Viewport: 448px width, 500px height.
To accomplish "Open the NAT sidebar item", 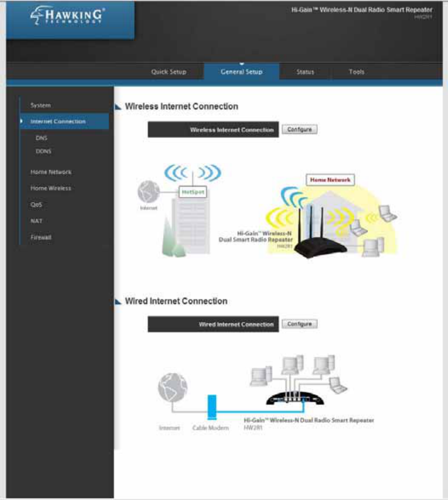I will pos(36,221).
